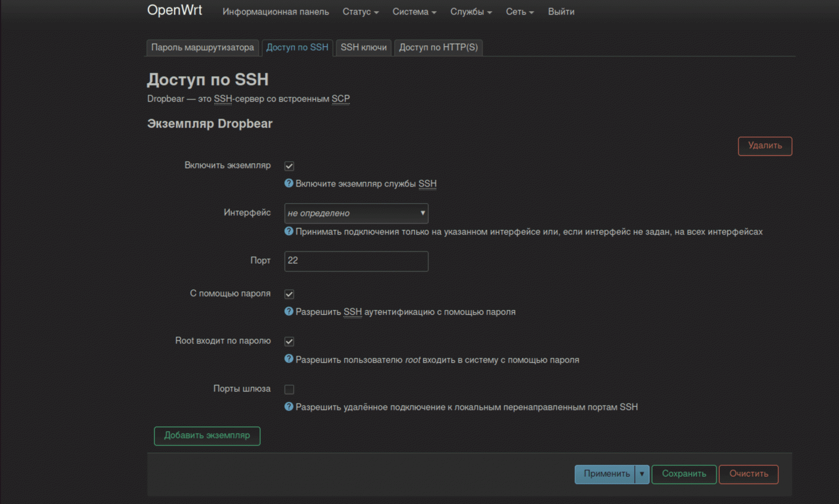Open the Сеть menu
The image size is (839, 504).
point(520,12)
